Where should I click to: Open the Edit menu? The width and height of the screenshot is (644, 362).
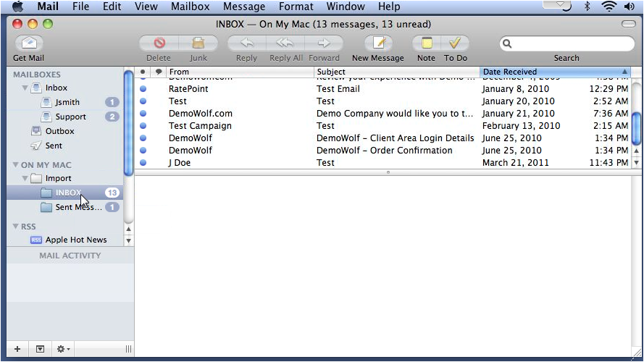click(112, 7)
